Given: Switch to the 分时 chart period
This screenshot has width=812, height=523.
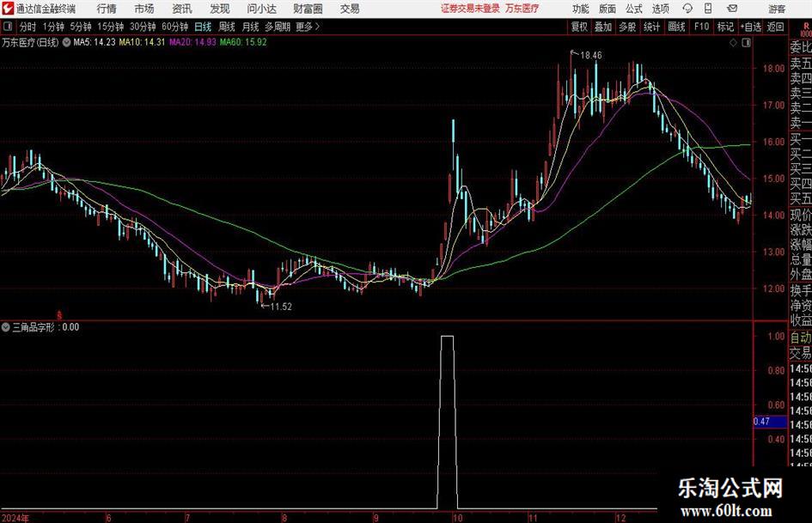Looking at the screenshot, I should [28, 27].
